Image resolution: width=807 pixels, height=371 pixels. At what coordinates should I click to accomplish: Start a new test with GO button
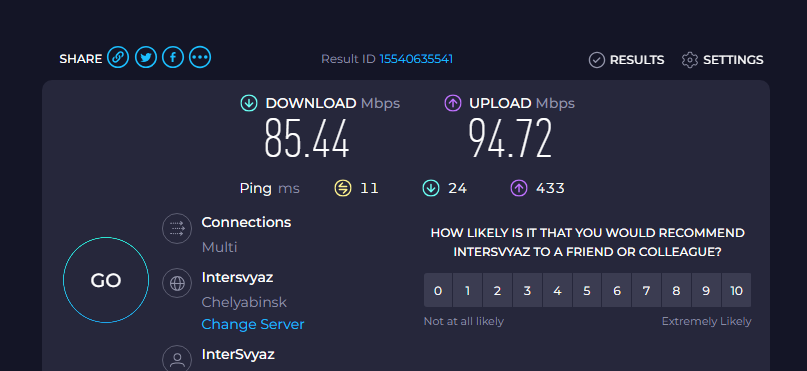pos(106,280)
